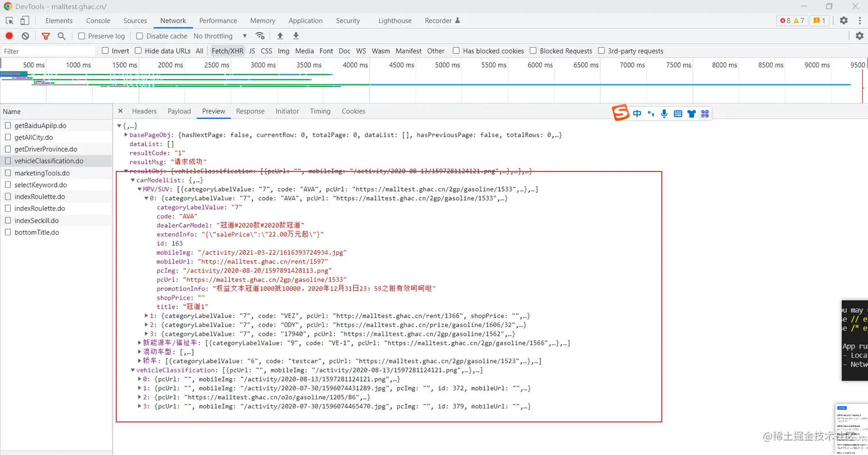Expand the 新能源车/福祉车 array
This screenshot has width=868, height=455.
pos(139,343)
